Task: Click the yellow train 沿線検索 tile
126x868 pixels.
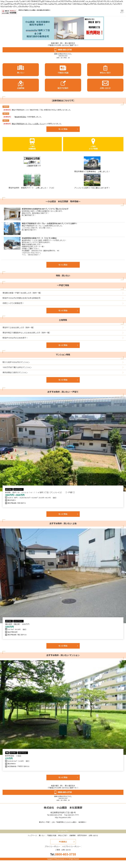Action: coord(32,144)
